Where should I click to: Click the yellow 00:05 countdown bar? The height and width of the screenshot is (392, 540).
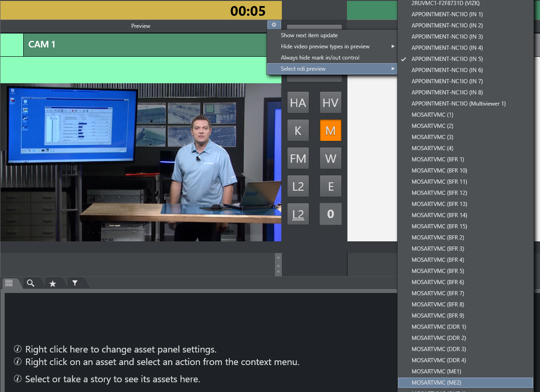[140, 10]
